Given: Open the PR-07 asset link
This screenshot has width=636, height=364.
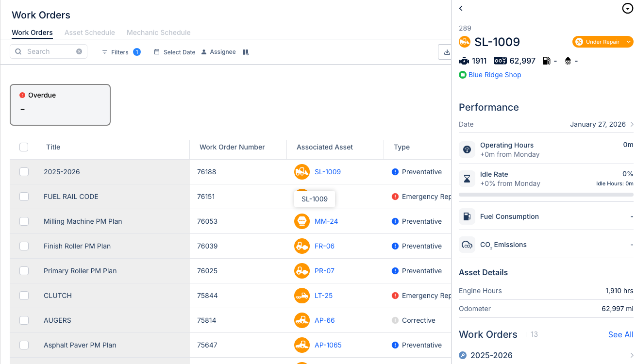Looking at the screenshot, I should click(x=324, y=271).
